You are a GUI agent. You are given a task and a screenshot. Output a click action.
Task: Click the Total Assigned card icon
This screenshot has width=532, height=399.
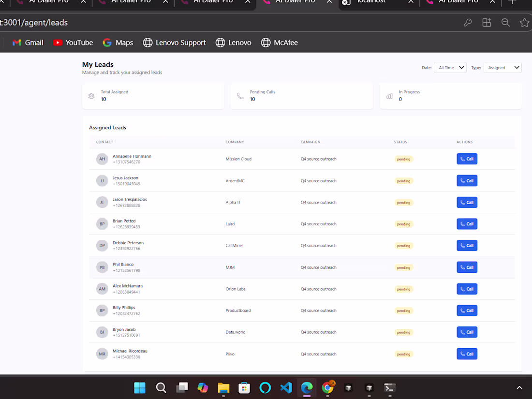pos(91,96)
